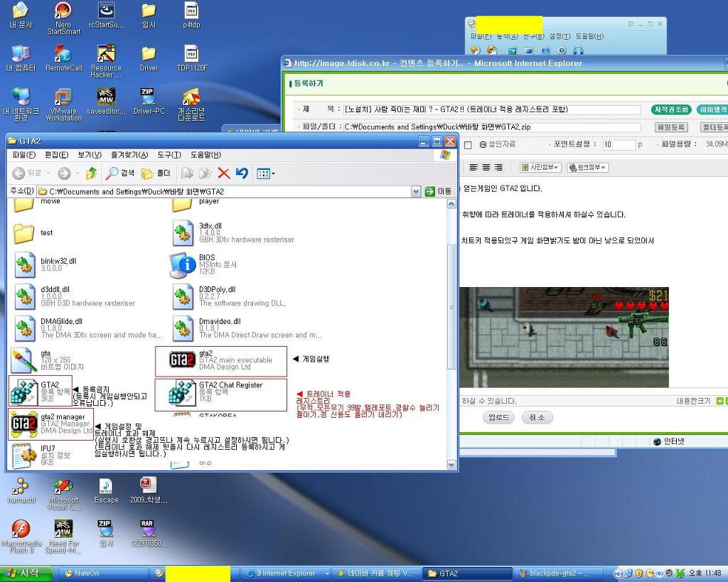Select the 3dfx.dll file

pos(233,232)
